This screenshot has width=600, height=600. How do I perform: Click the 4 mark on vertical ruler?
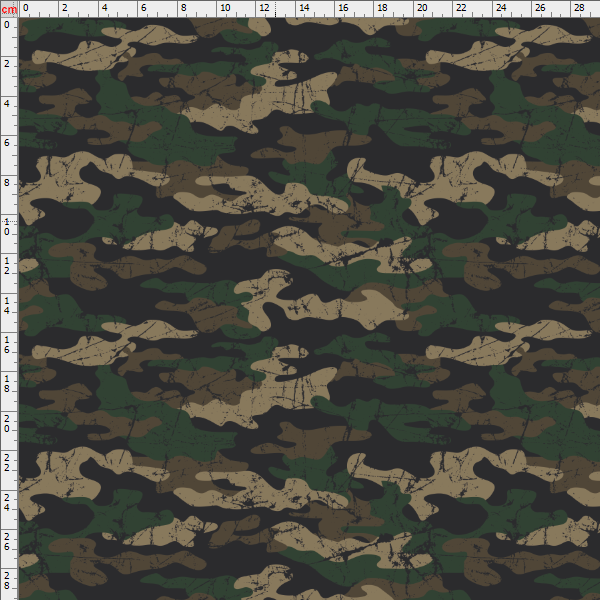coord(7,103)
